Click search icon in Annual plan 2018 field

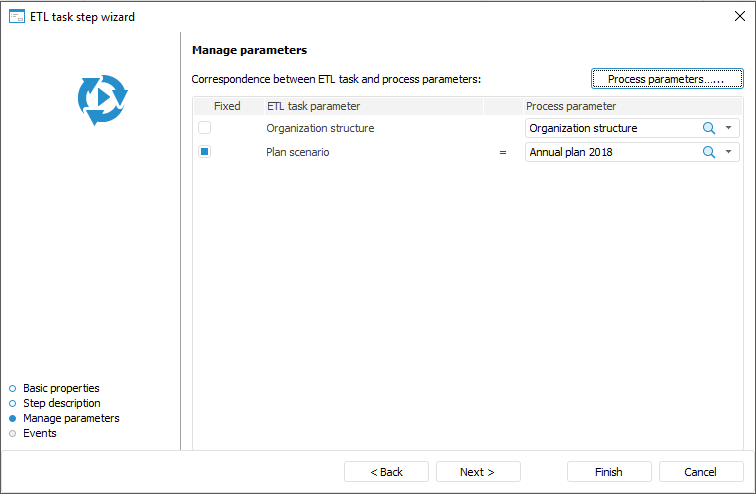[x=709, y=152]
